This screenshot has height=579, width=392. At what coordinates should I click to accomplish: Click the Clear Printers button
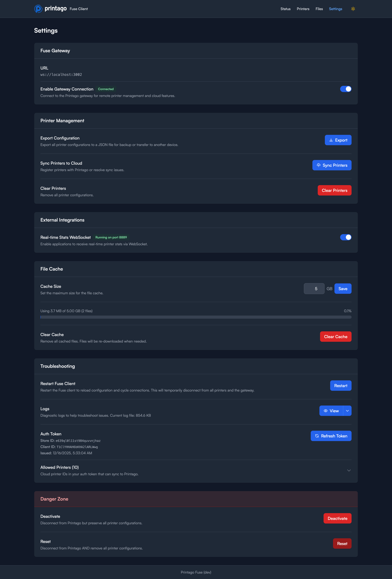334,190
